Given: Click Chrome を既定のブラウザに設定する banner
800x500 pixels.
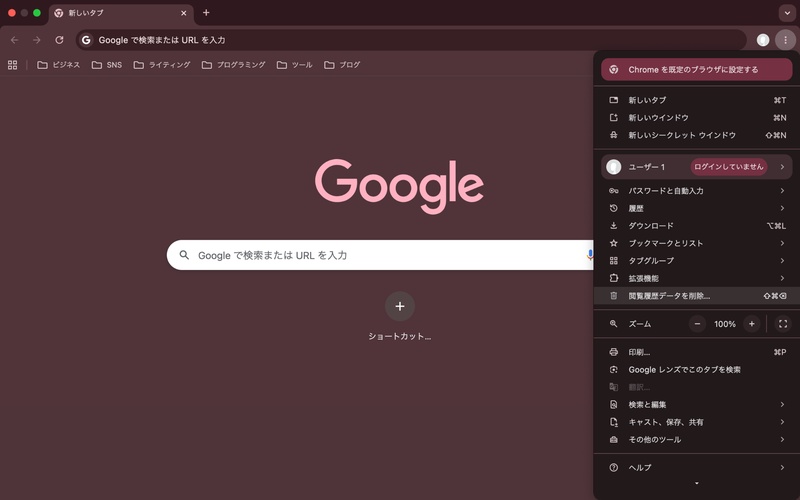Looking at the screenshot, I should [696, 69].
